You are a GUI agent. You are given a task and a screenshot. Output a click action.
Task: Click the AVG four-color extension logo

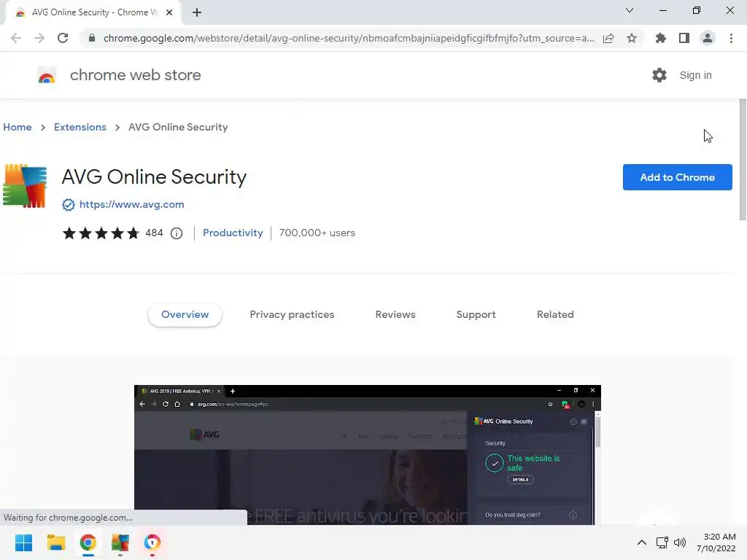tap(25, 186)
